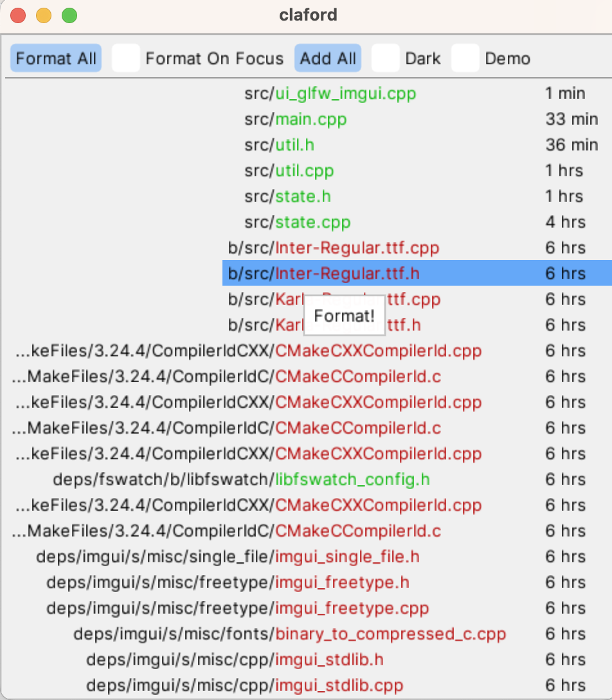Click the src/util.cpp entry

287,170
